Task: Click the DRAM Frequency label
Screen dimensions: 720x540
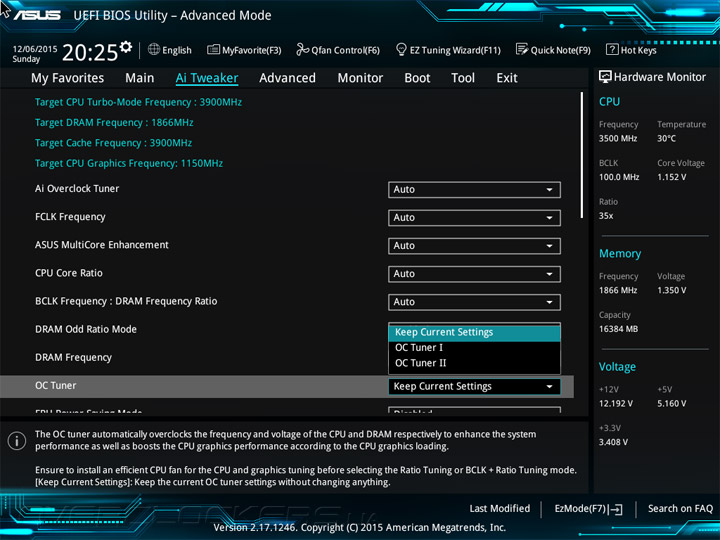Action: point(73,357)
